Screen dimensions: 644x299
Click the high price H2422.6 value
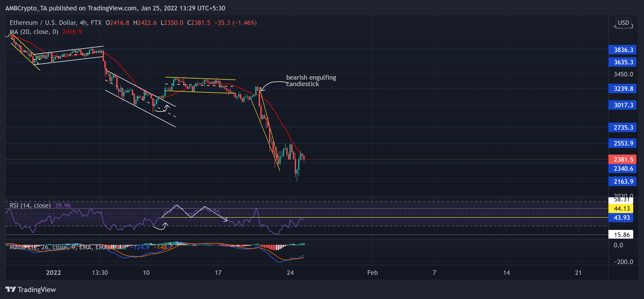[x=145, y=23]
